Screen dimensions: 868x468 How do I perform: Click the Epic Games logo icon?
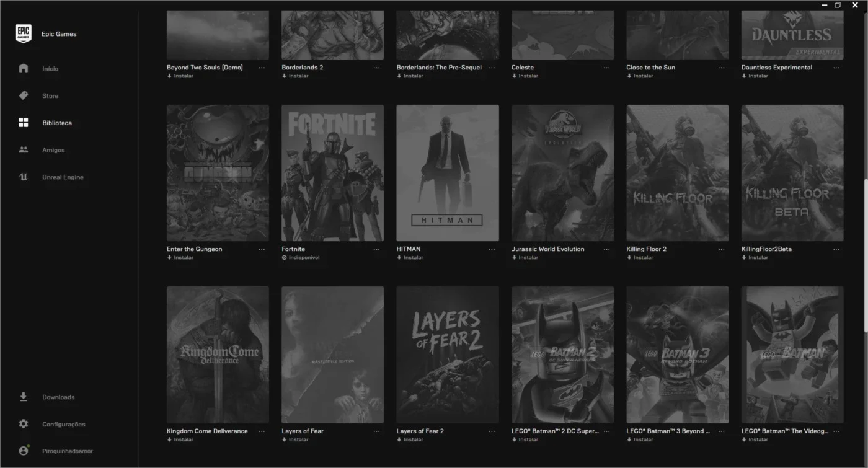24,34
